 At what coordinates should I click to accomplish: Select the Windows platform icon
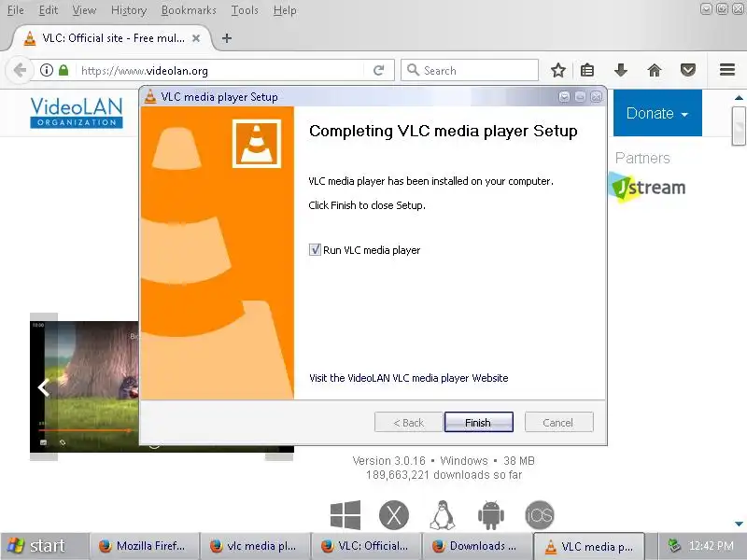coord(345,515)
